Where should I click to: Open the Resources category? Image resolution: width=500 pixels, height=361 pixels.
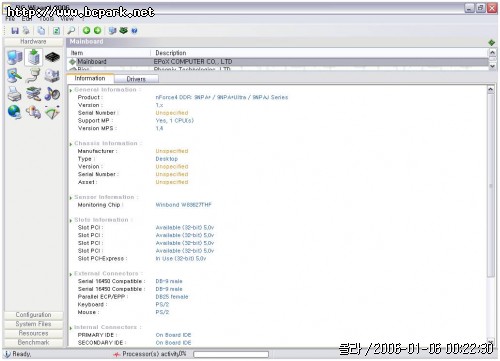pyautogui.click(x=33, y=333)
